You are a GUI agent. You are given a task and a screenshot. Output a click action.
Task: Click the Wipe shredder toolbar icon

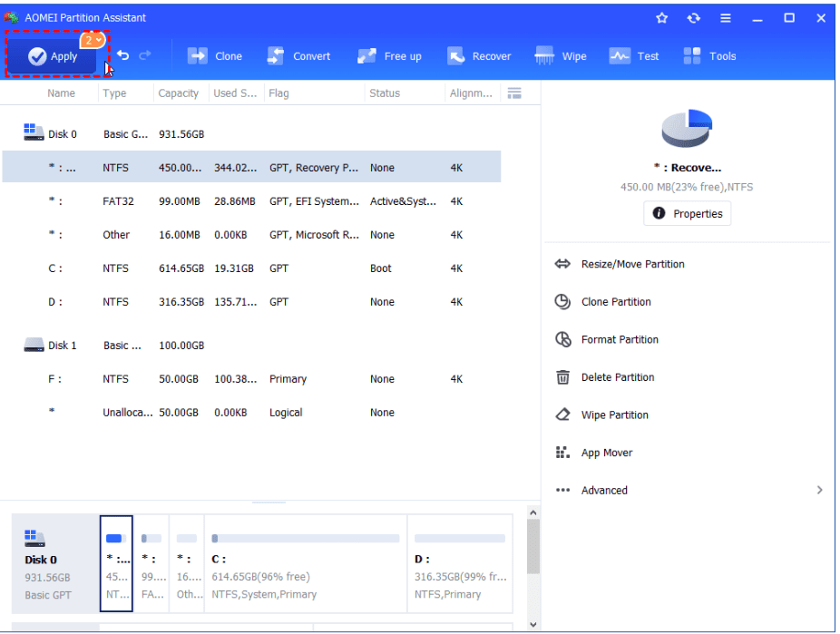pyautogui.click(x=544, y=55)
